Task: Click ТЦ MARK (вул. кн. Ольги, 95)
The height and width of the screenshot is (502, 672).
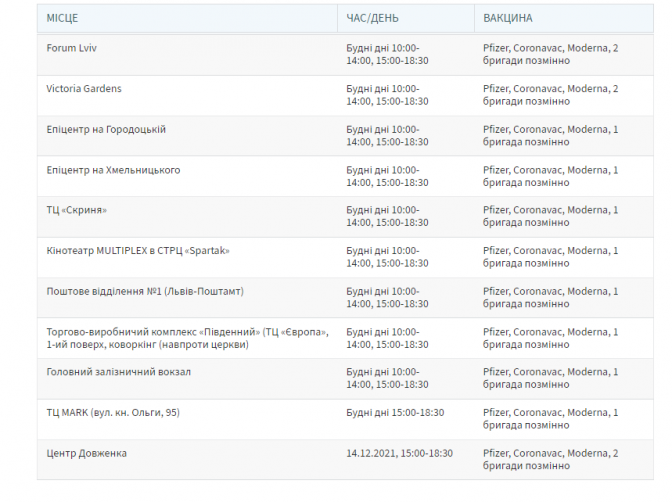Action: (x=113, y=412)
